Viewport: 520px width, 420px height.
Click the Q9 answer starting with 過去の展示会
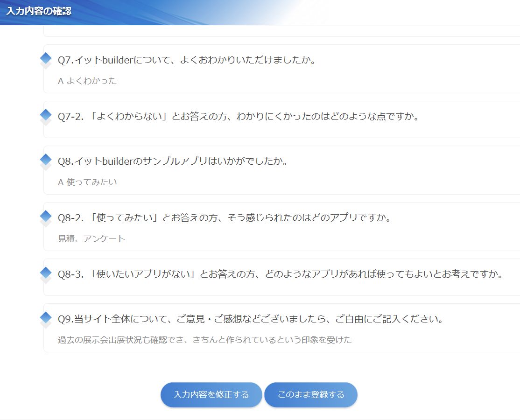(x=204, y=340)
